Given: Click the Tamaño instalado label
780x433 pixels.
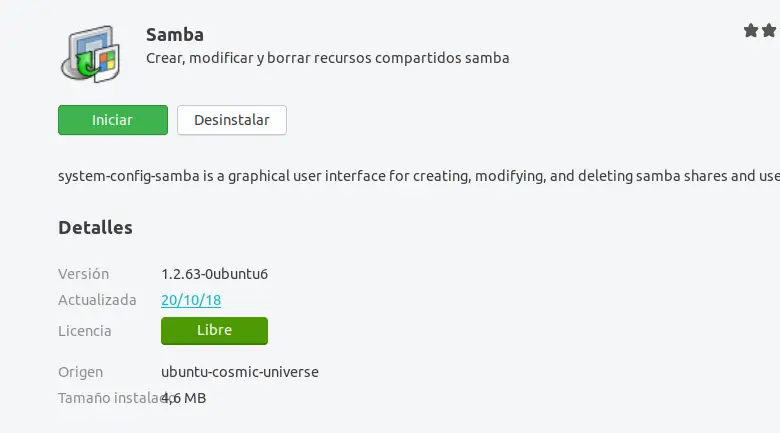Looking at the screenshot, I should click(108, 398).
